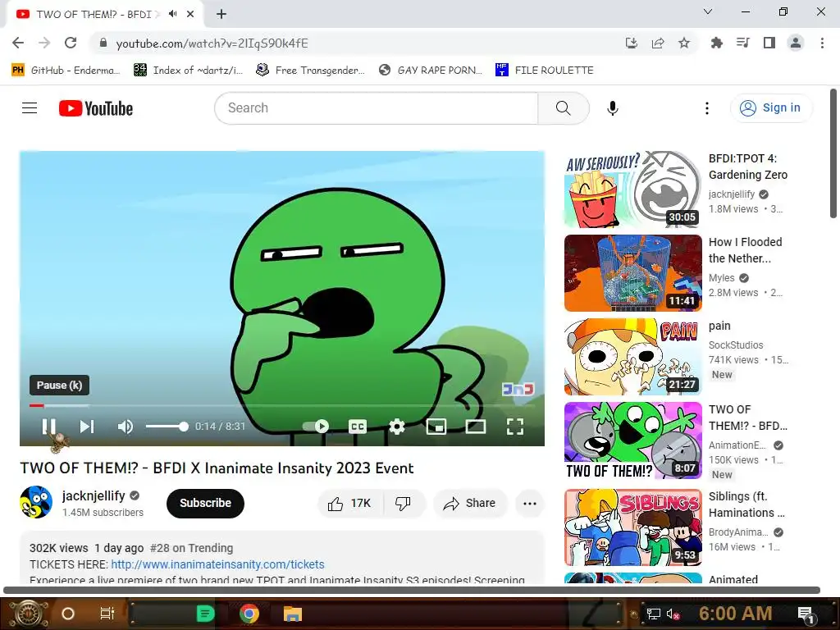The height and width of the screenshot is (630, 840).
Task: Adjust the volume slider in player
Action: pos(167,427)
